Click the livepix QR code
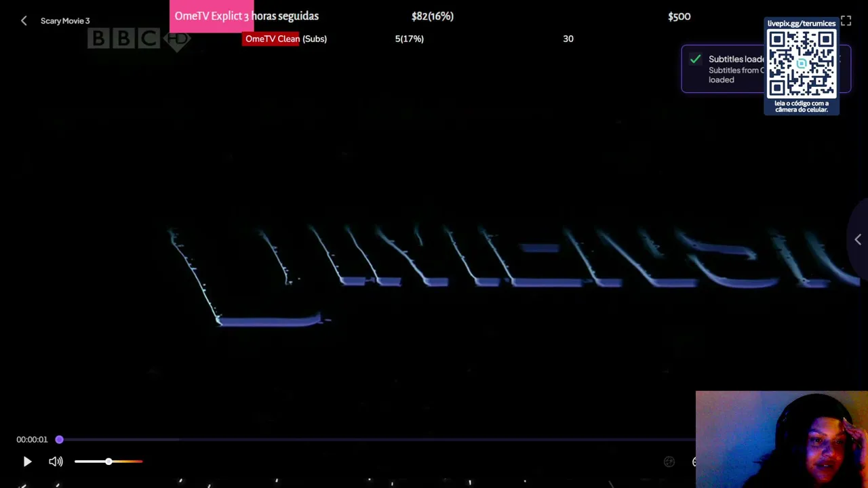The height and width of the screenshot is (488, 868). (x=802, y=64)
